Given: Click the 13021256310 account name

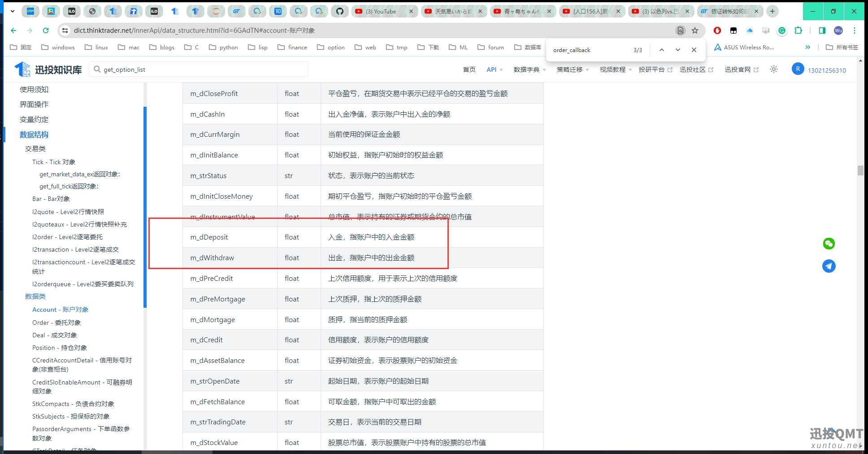Looking at the screenshot, I should tap(827, 70).
